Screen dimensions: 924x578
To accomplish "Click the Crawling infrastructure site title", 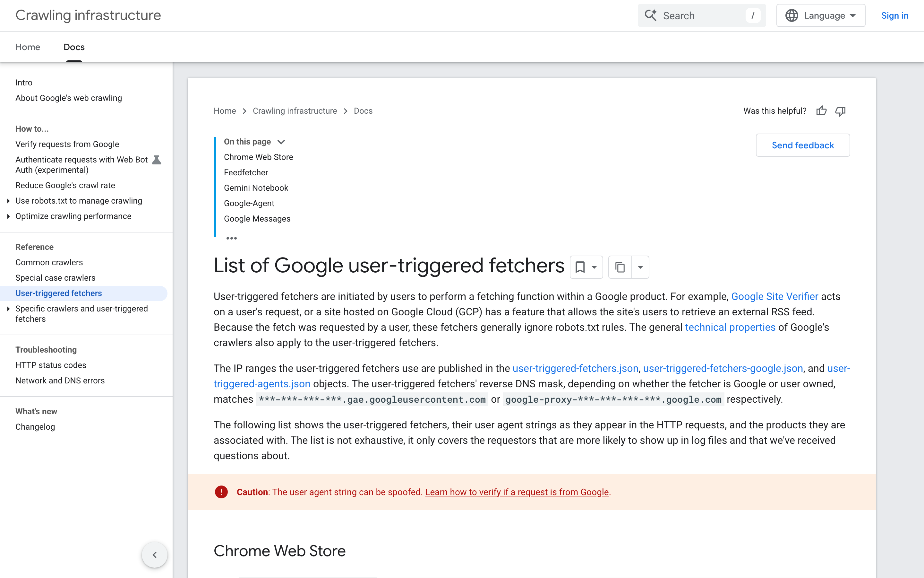I will tap(88, 15).
